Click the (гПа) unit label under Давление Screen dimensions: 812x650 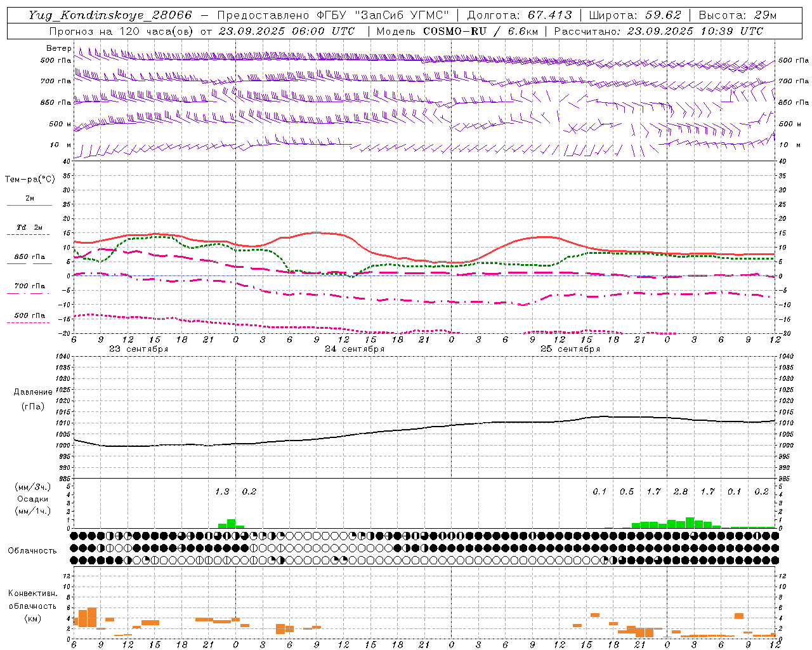[x=32, y=407]
